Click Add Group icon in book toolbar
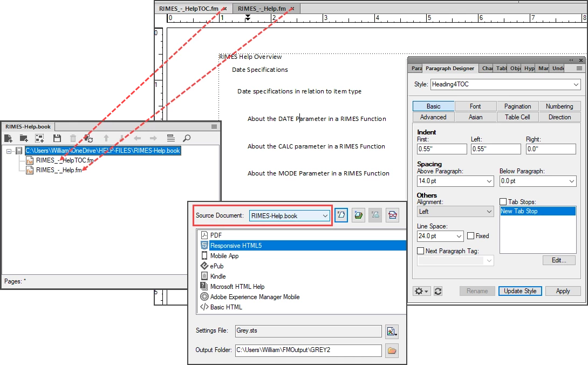The height and width of the screenshot is (365, 588). pyautogui.click(x=39, y=138)
